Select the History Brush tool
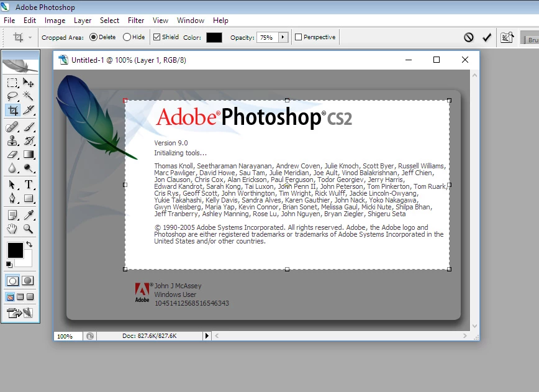Screen dimensions: 539x392 click(x=29, y=140)
